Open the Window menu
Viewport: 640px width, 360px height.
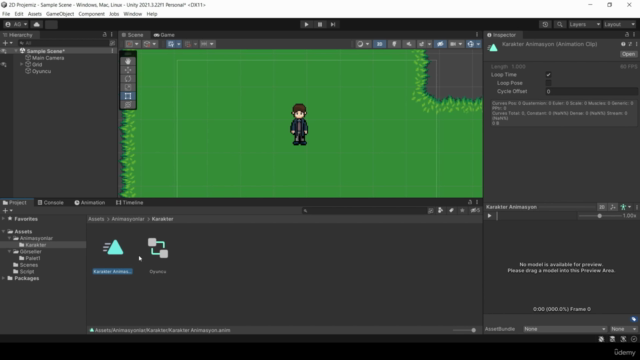(133, 14)
